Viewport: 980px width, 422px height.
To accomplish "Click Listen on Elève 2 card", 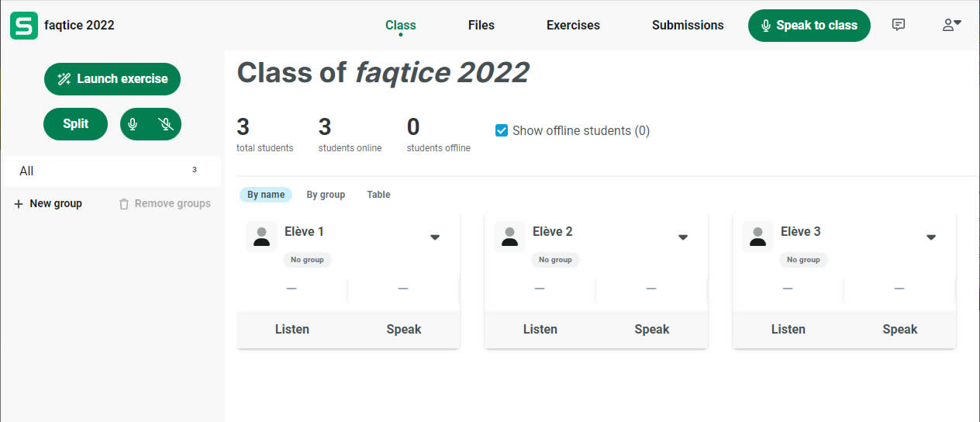I will point(540,329).
